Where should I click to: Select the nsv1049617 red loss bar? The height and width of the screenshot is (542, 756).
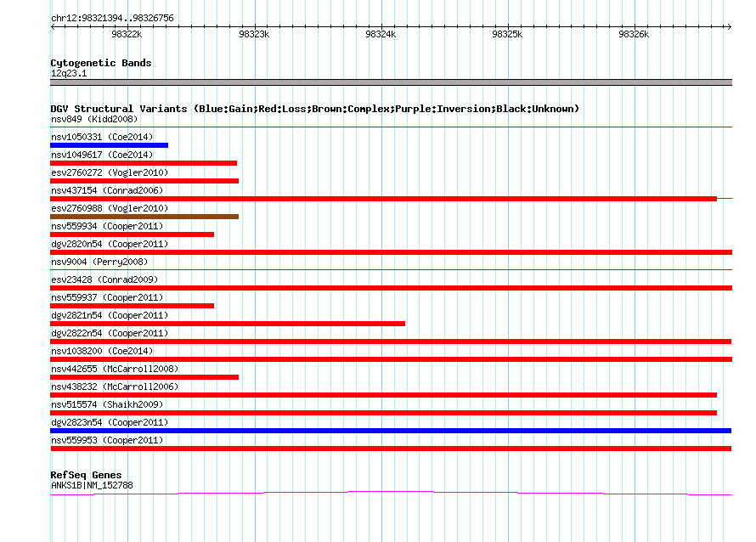[144, 163]
